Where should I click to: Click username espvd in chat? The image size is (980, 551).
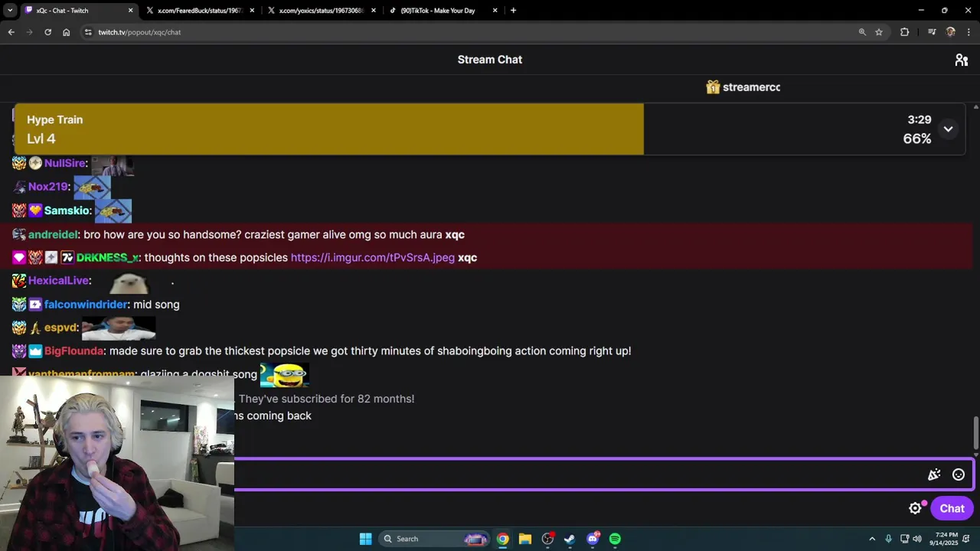(x=60, y=328)
